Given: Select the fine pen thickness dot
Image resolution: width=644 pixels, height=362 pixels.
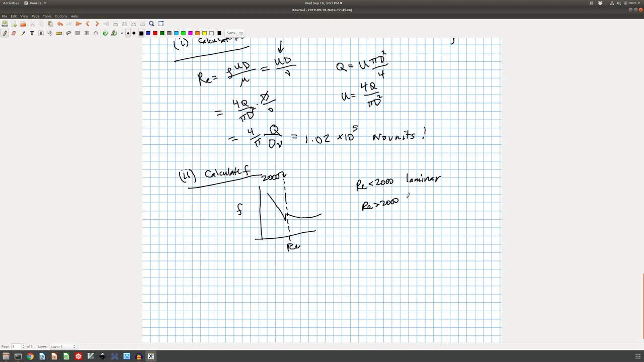Looking at the screenshot, I should [x=122, y=33].
